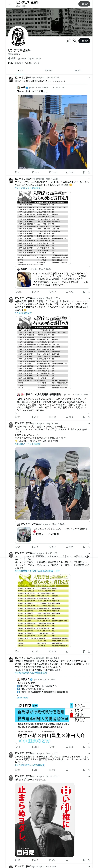Open the 1,639 Following list
Viewport: 98px width, 868px height.
coord(15,63)
